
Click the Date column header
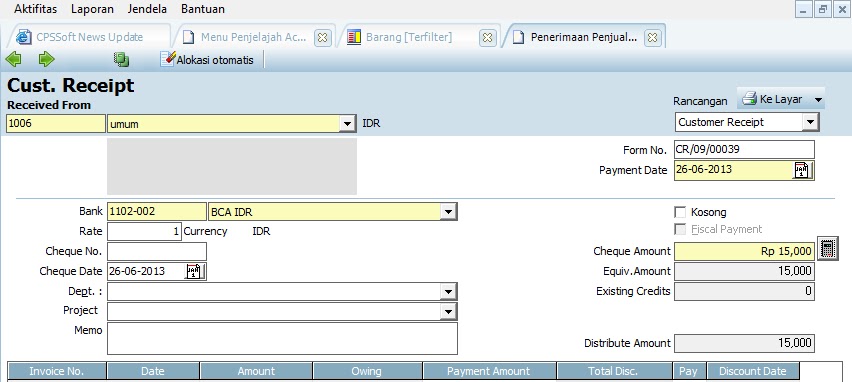tap(153, 371)
